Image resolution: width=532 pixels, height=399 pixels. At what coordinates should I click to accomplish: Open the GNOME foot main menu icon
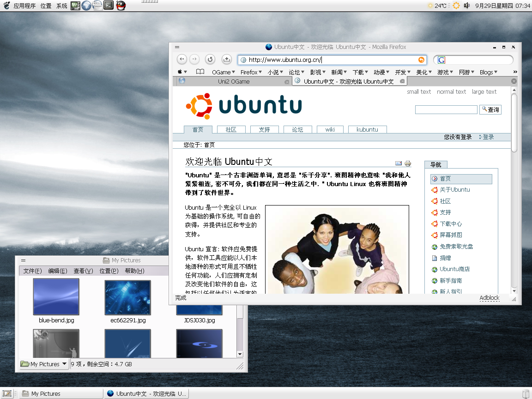tap(6, 6)
